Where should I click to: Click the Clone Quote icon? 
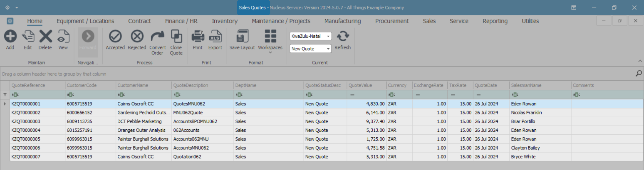pos(176,37)
